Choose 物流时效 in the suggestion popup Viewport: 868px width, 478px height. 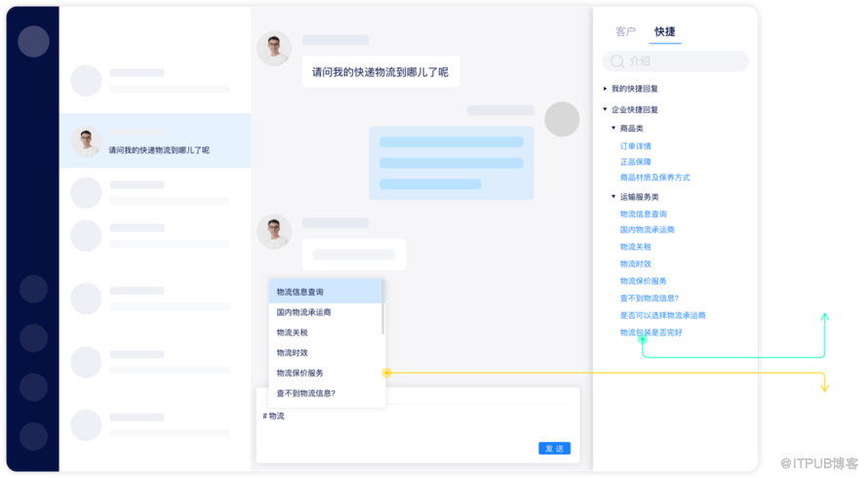pyautogui.click(x=292, y=352)
